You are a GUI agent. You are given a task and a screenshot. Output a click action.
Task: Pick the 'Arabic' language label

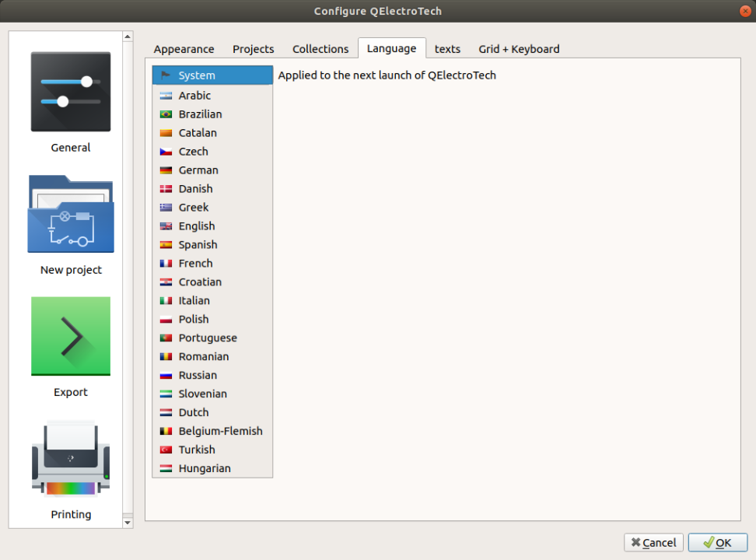click(x=194, y=96)
